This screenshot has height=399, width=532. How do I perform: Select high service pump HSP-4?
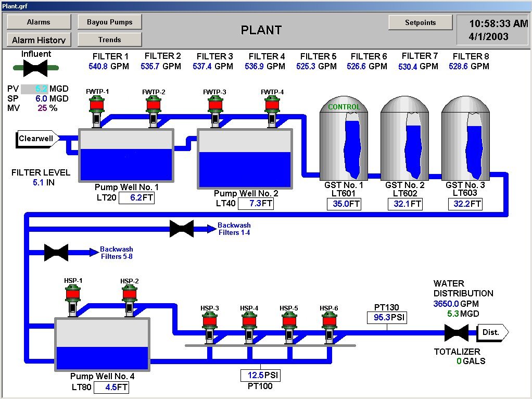pos(249,328)
